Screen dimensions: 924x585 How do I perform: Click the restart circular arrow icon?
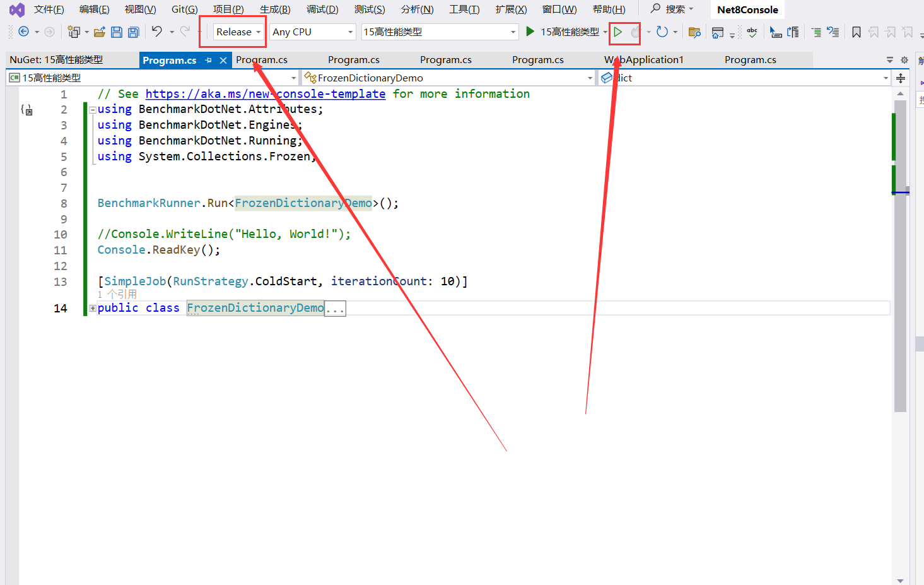point(662,32)
